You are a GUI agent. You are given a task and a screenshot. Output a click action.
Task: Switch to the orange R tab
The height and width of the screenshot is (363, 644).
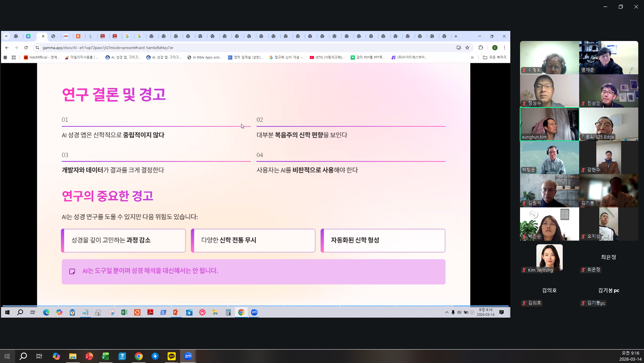78,36
